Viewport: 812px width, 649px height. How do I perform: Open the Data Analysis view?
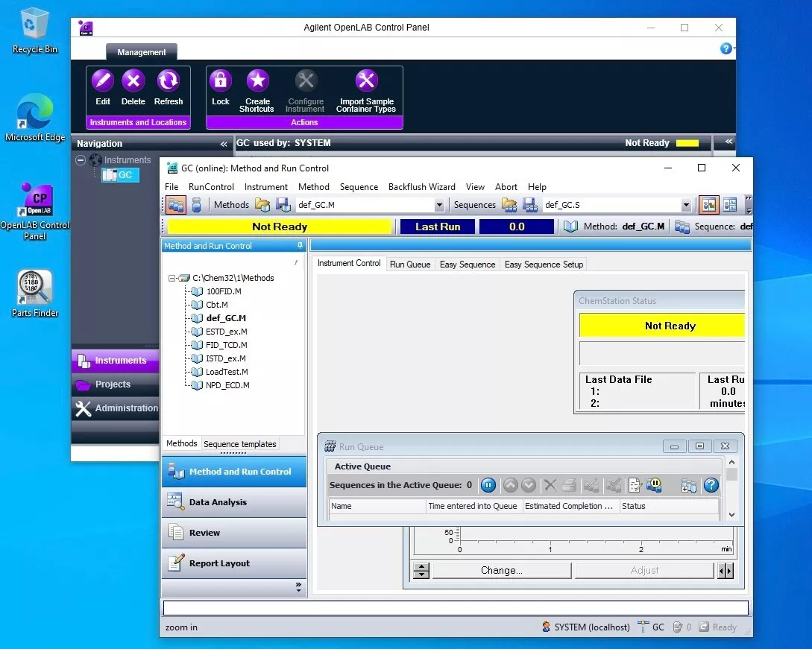click(x=234, y=502)
